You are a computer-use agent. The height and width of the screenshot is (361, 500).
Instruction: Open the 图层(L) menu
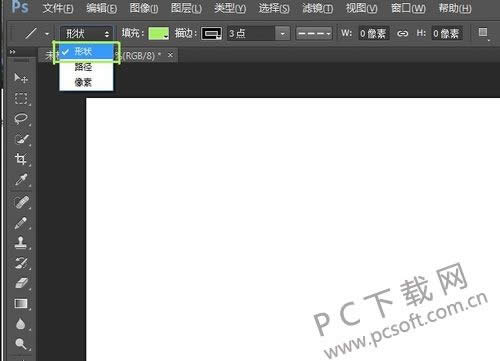(186, 8)
